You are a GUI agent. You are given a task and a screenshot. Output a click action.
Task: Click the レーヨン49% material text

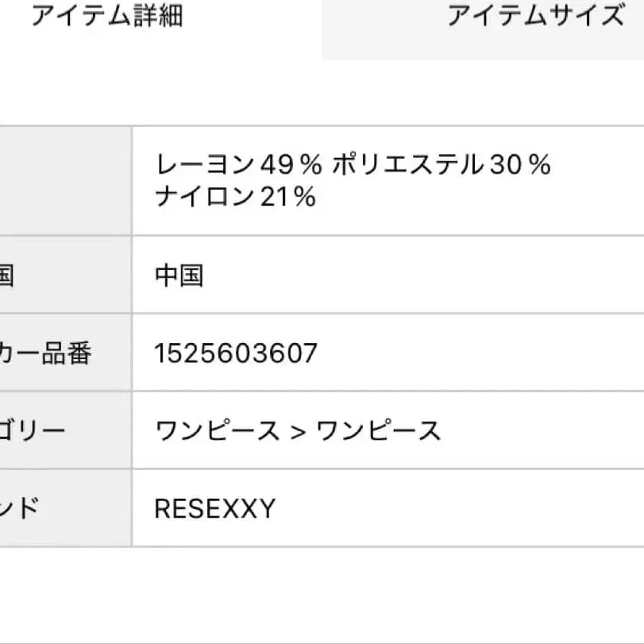coord(238,165)
